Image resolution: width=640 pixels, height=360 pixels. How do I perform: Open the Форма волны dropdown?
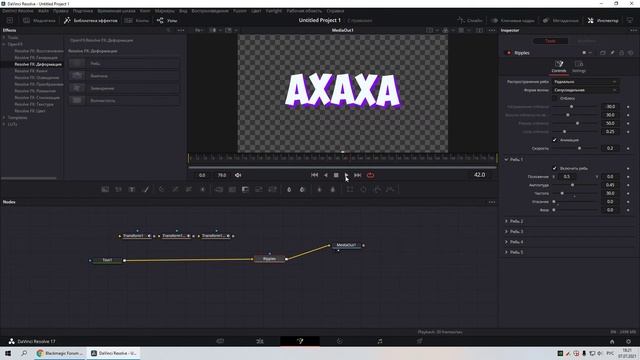(x=585, y=90)
